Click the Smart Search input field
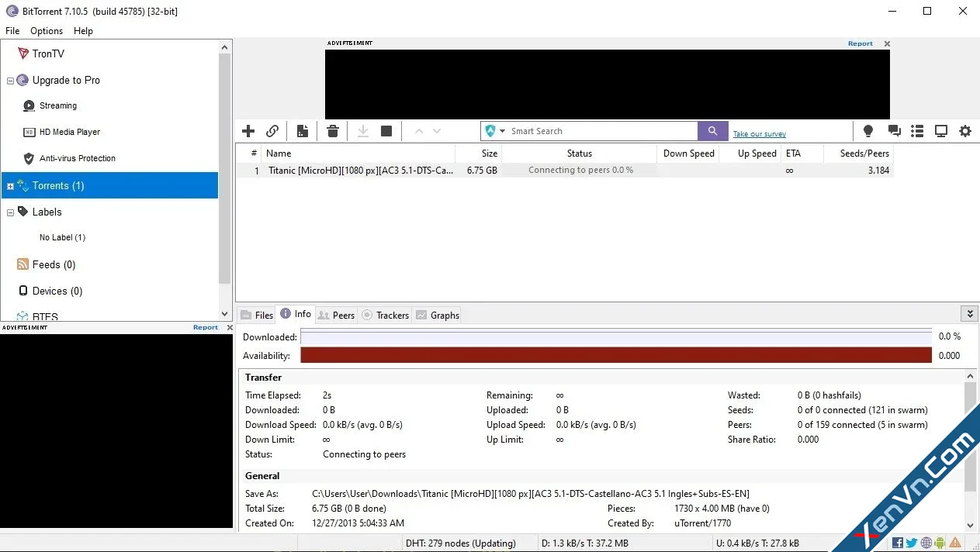 [602, 131]
